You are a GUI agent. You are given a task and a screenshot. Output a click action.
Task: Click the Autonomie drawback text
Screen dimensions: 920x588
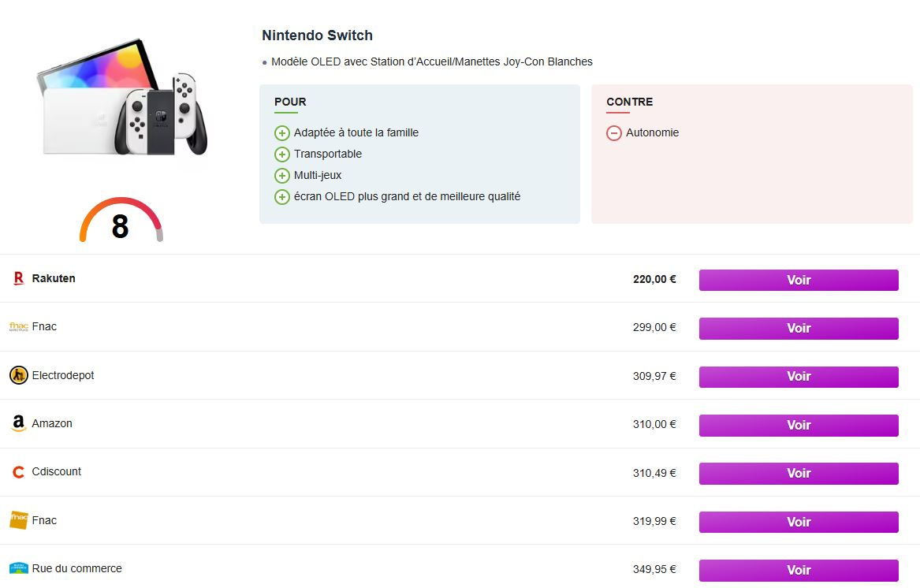pyautogui.click(x=653, y=132)
